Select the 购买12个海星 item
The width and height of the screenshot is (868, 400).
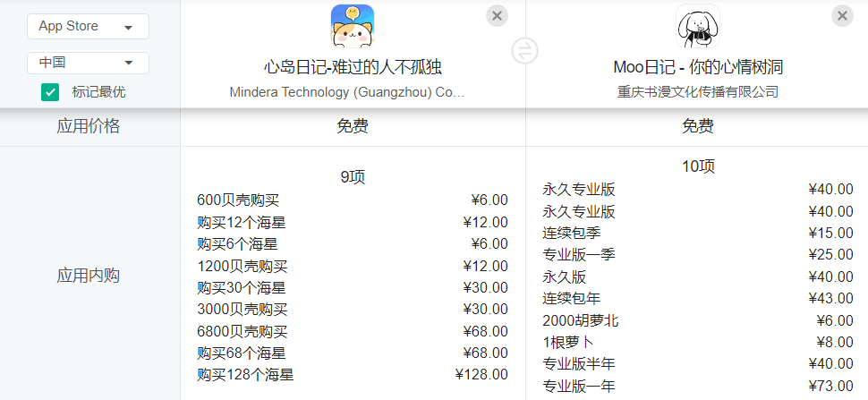coord(242,223)
